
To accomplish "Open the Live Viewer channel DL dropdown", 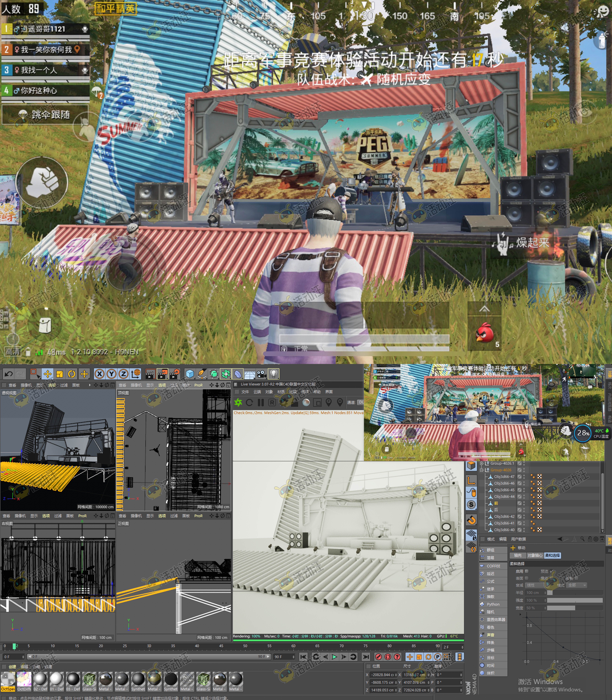I will coord(360,402).
